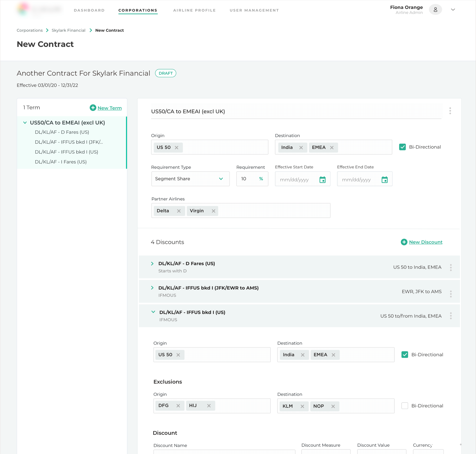476x454 pixels.
Task: Uncheck Bi-Directional on IFFUS bkd I discount
Action: tap(405, 354)
